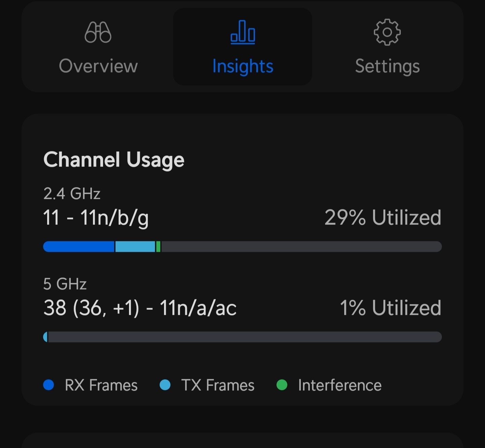Screen dimensions: 485x448
Task: Click the dark blue RX segment of 2.4 GHz bar
Action: click(79, 247)
